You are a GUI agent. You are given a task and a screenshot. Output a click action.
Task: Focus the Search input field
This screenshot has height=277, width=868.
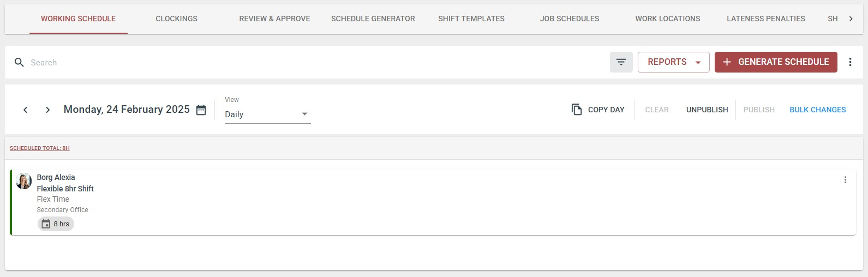(316, 63)
